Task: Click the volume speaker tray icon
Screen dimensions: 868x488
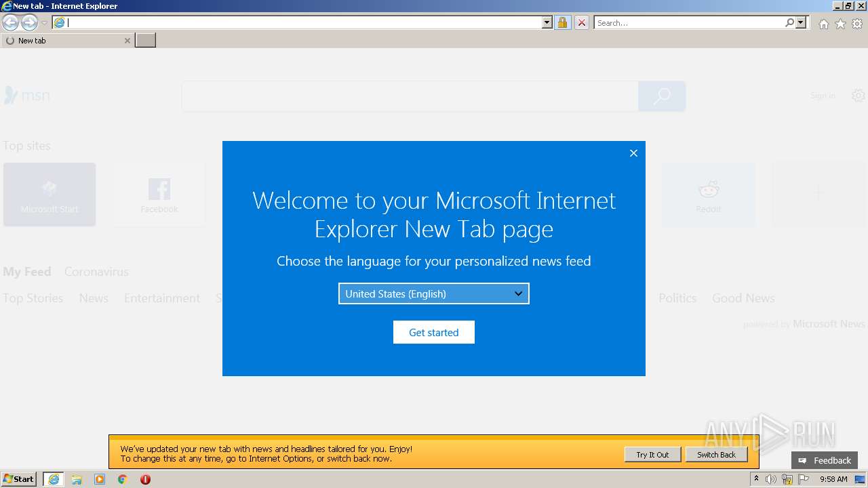Action: (771, 479)
